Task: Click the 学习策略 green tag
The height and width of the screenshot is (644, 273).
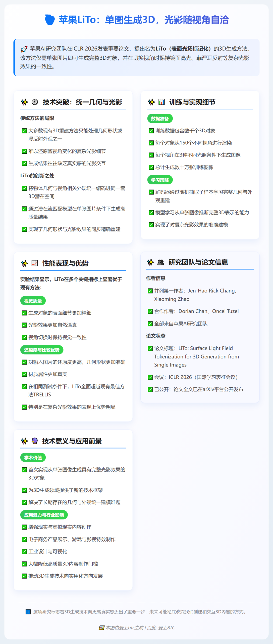Action: coord(160,180)
